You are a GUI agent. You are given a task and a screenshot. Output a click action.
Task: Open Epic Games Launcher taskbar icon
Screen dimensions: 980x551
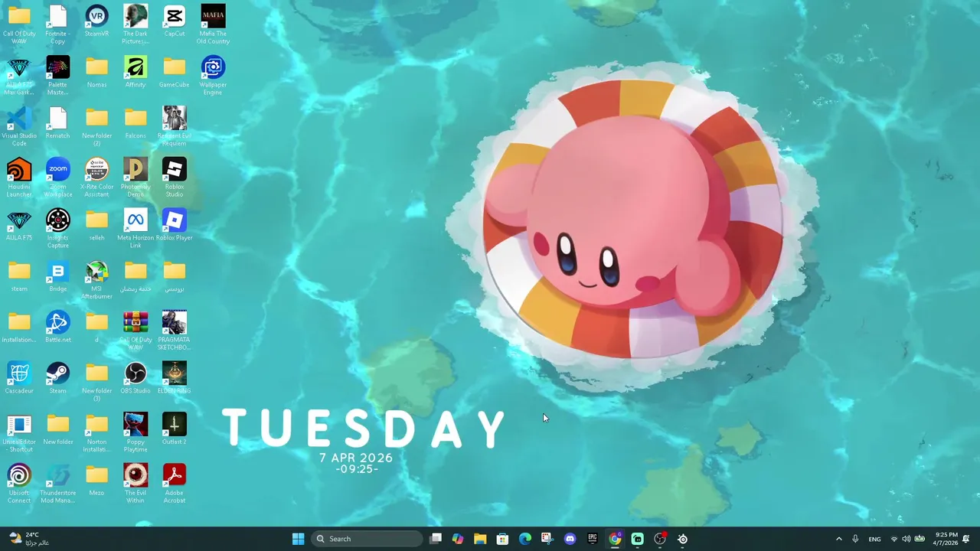[x=593, y=539]
